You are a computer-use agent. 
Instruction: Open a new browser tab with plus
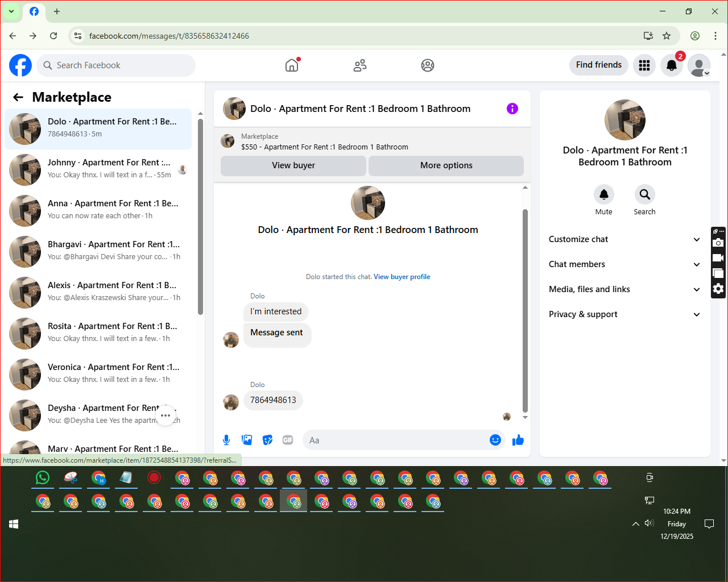[57, 11]
